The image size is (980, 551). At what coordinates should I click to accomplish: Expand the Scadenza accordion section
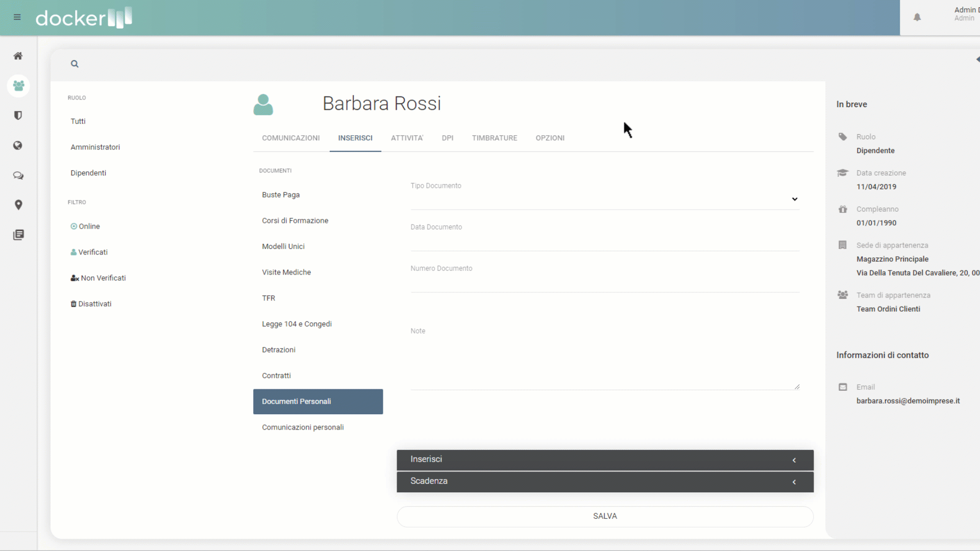[x=605, y=482]
